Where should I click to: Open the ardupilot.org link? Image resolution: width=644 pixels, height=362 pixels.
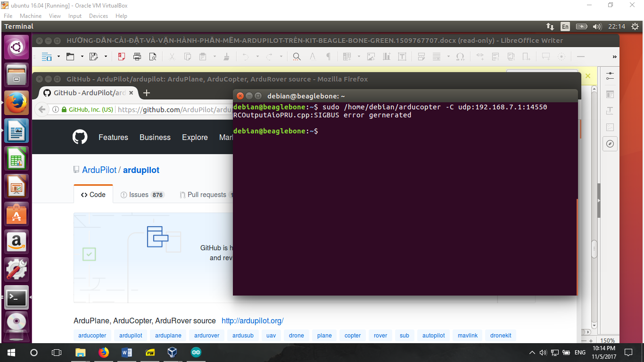(253, 321)
